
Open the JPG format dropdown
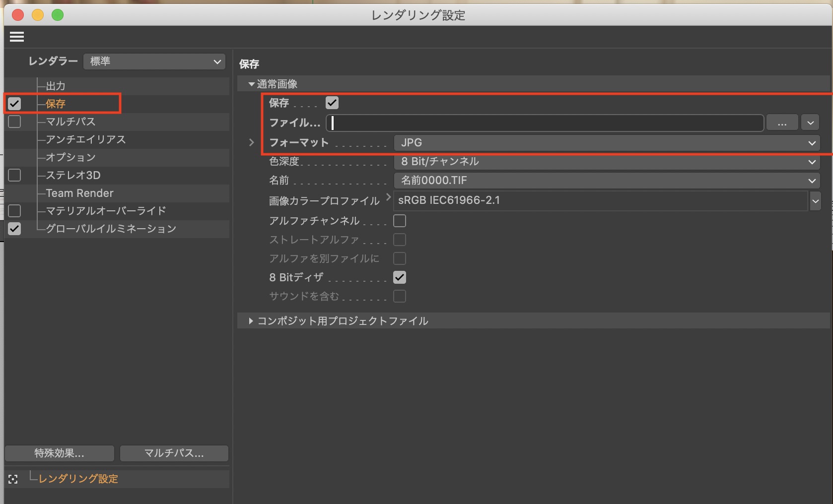click(x=607, y=143)
